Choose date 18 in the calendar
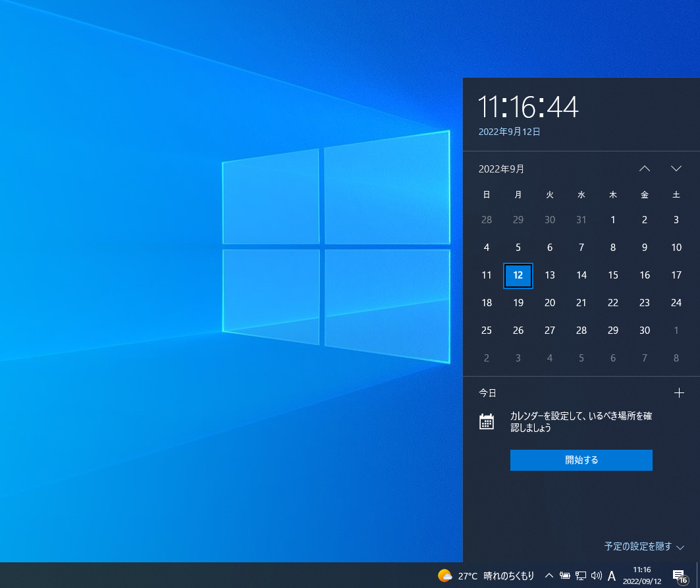Image resolution: width=700 pixels, height=588 pixels. tap(487, 303)
